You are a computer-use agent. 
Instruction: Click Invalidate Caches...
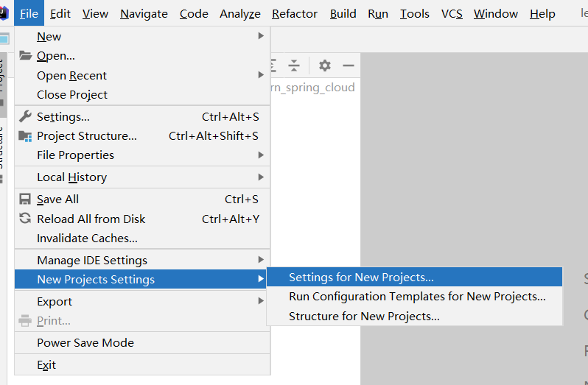(x=87, y=238)
